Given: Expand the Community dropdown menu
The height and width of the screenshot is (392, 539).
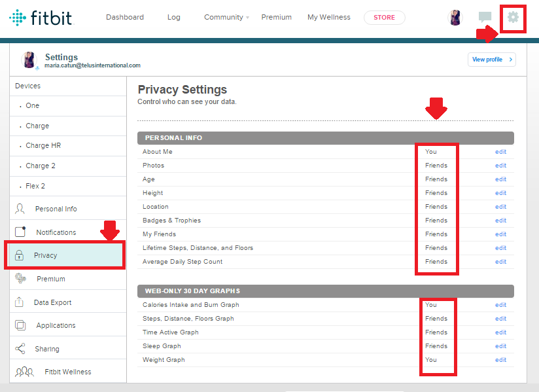Looking at the screenshot, I should [226, 17].
